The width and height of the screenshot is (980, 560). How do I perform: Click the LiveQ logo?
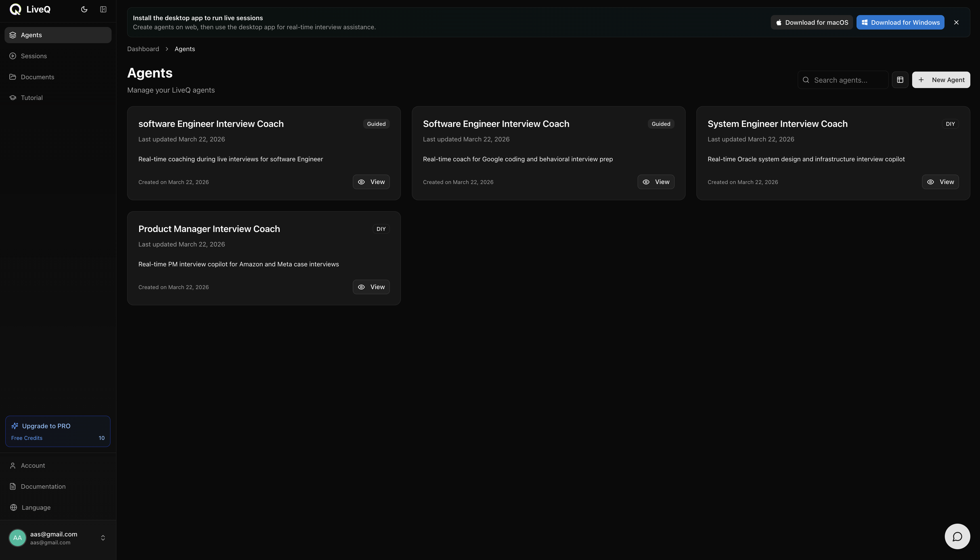pos(30,9)
